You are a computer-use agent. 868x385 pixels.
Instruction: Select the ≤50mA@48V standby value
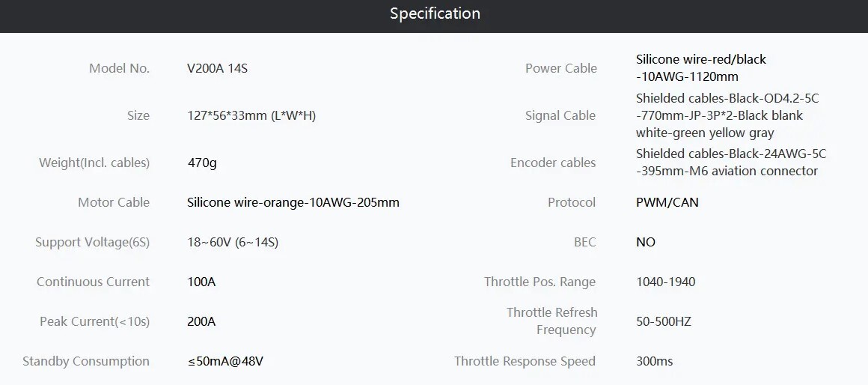tap(225, 362)
